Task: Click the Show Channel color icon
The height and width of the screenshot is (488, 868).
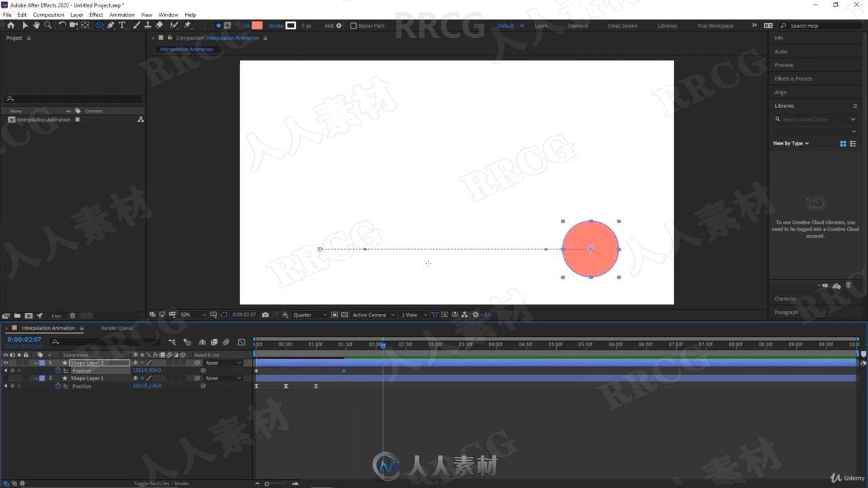Action: [285, 314]
